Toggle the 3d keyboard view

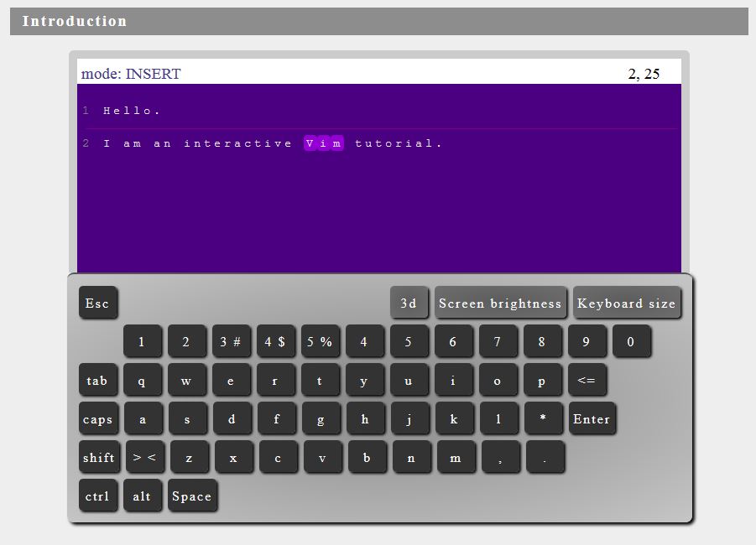[x=409, y=303]
